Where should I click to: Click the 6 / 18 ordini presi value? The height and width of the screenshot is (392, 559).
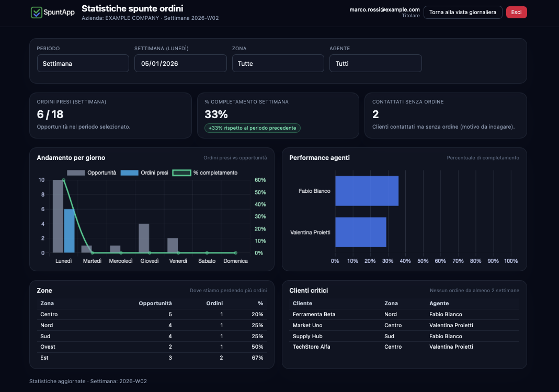pyautogui.click(x=50, y=114)
